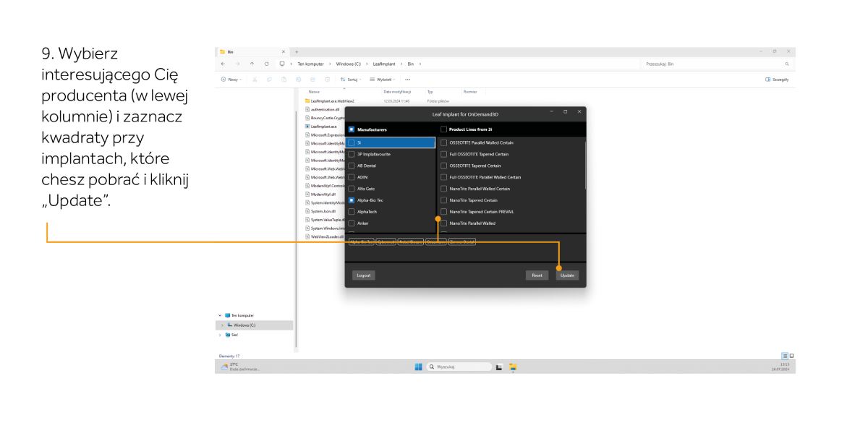Expand chevron after LeafImplant in address bar
This screenshot has width=868, height=423.
pyautogui.click(x=401, y=64)
